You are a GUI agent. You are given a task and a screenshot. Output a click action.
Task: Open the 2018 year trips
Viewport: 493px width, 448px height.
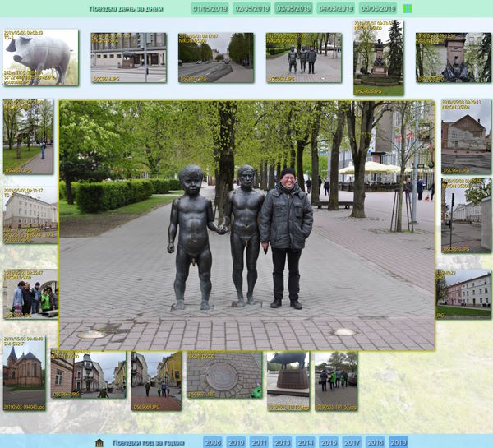(376, 442)
